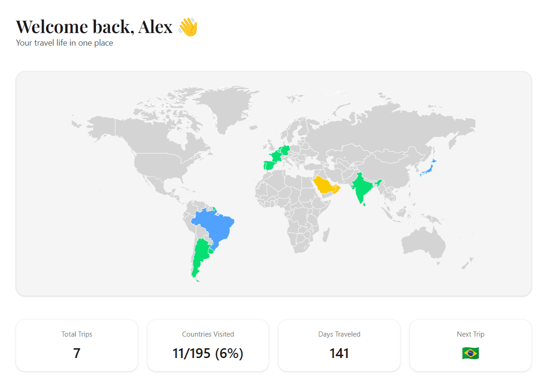This screenshot has width=549, height=392.
Task: Click Argentina on the world map
Action: (201, 254)
